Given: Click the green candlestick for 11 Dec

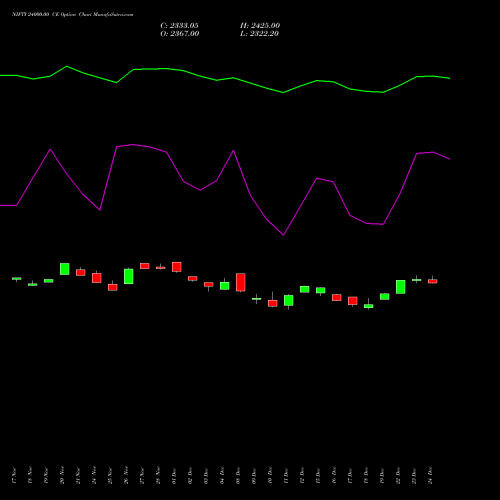Looking at the screenshot, I should pyautogui.click(x=289, y=301).
